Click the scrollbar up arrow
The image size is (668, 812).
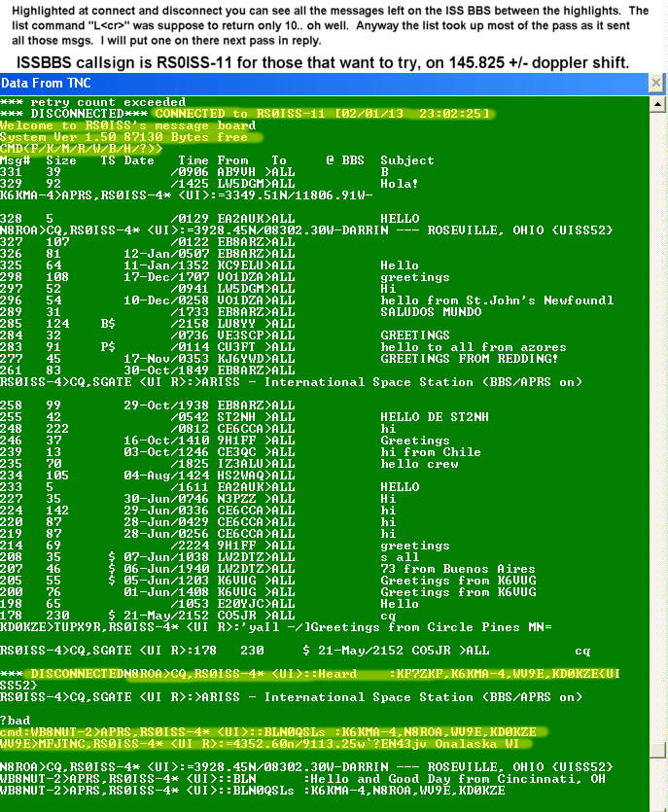pos(659,104)
